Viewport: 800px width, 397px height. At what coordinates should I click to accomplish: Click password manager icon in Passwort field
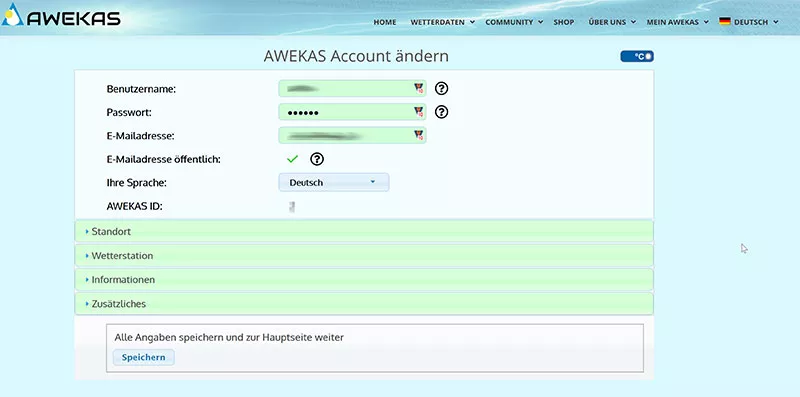418,112
